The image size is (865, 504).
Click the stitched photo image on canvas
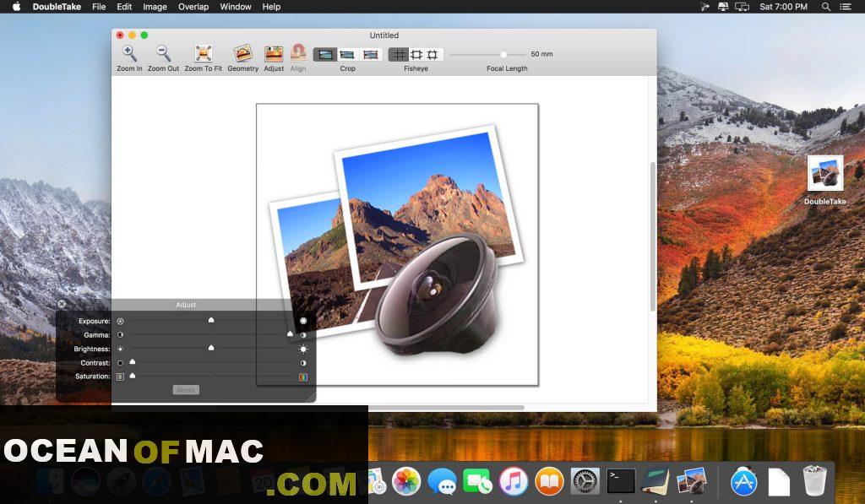pos(397,244)
